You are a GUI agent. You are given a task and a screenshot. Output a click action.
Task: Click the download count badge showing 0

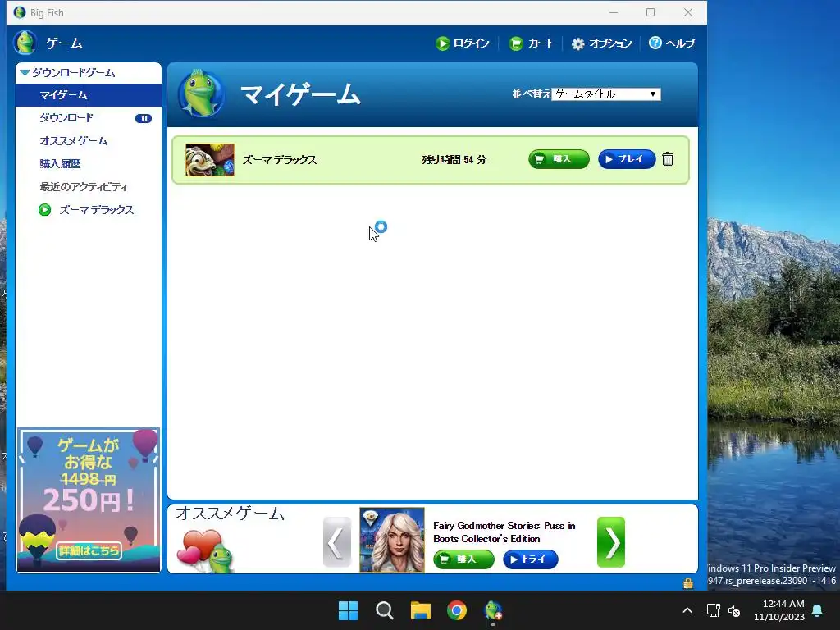pyautogui.click(x=144, y=118)
